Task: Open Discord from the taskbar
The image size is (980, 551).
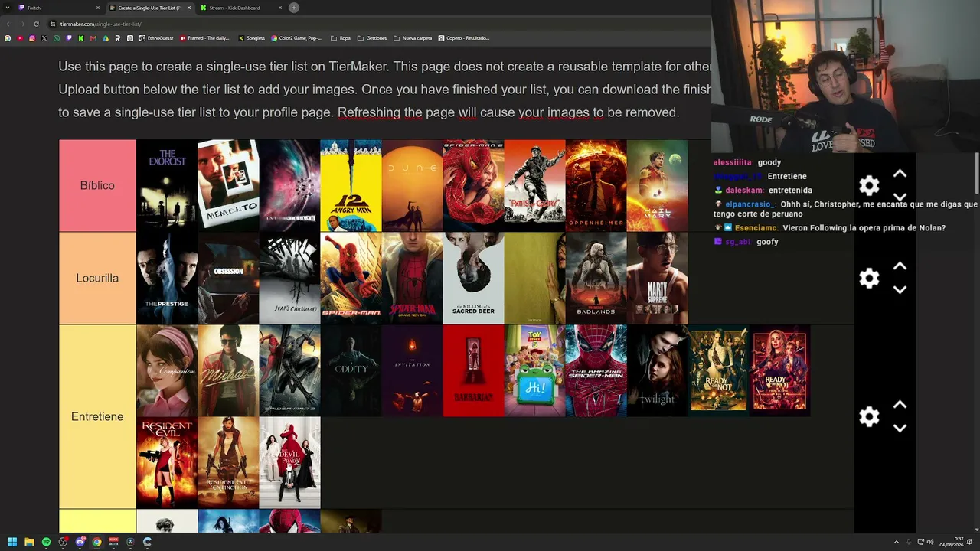Action: [x=80, y=542]
